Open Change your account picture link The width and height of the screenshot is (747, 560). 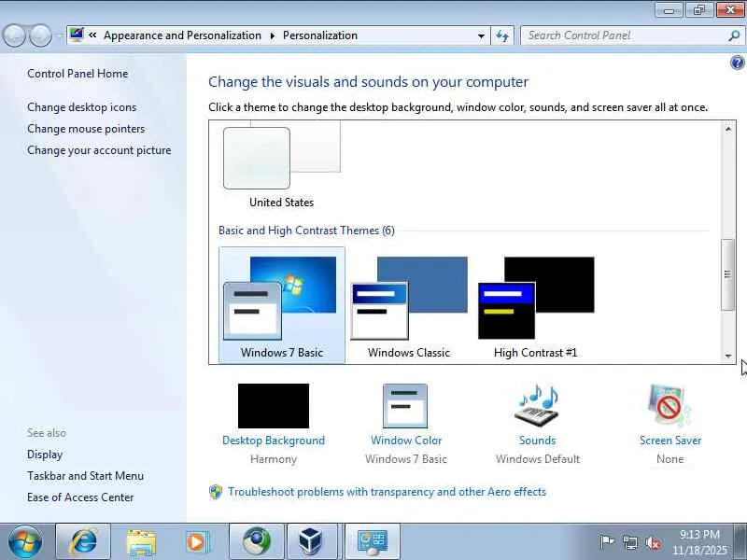point(99,150)
